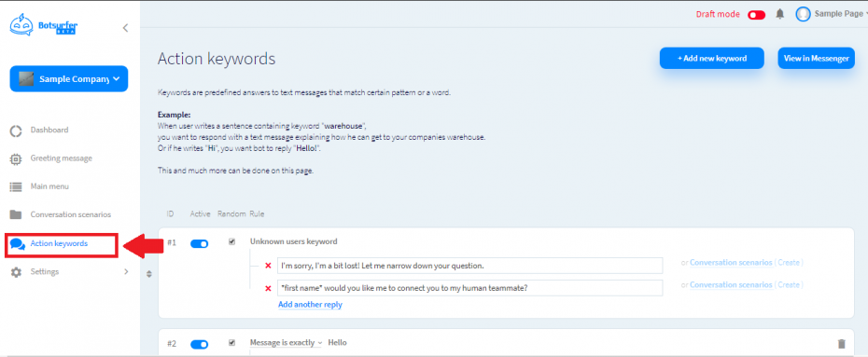Image resolution: width=868 pixels, height=357 pixels.
Task: Uncheck the Random checkbox for keyword #1
Action: click(232, 241)
